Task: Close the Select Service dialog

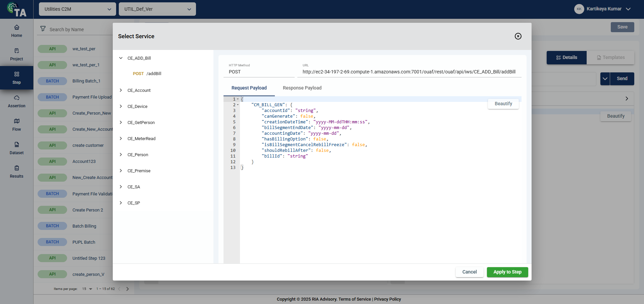Action: [518, 36]
